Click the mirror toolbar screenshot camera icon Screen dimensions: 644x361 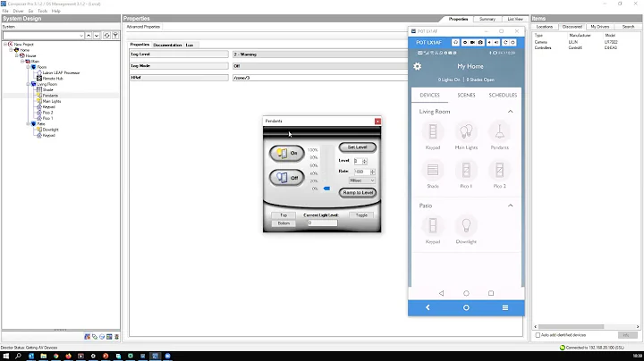(x=480, y=42)
